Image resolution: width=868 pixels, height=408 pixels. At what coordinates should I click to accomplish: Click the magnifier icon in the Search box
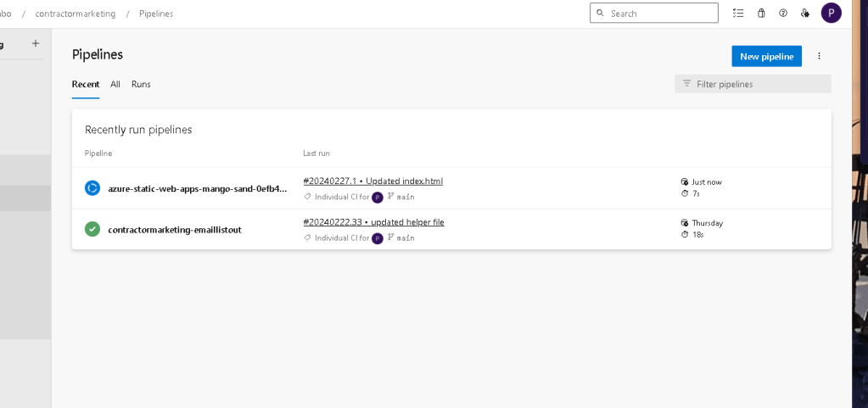click(x=600, y=13)
